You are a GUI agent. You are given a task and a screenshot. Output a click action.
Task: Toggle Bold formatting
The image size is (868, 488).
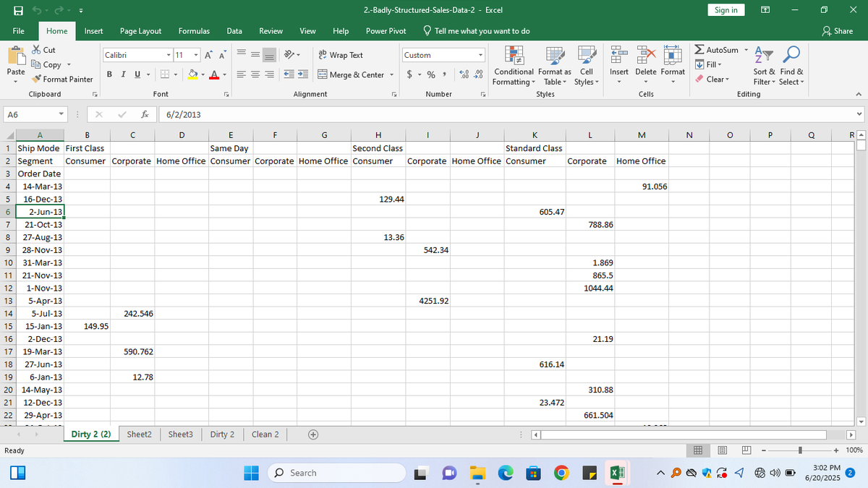click(109, 75)
